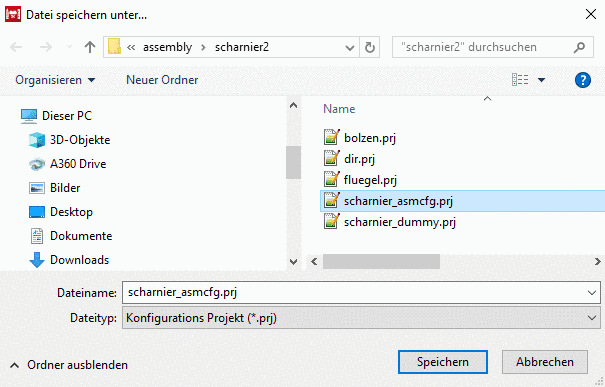Open Bilder folder in the sidebar
Image resolution: width=605 pixels, height=387 pixels.
(x=65, y=188)
